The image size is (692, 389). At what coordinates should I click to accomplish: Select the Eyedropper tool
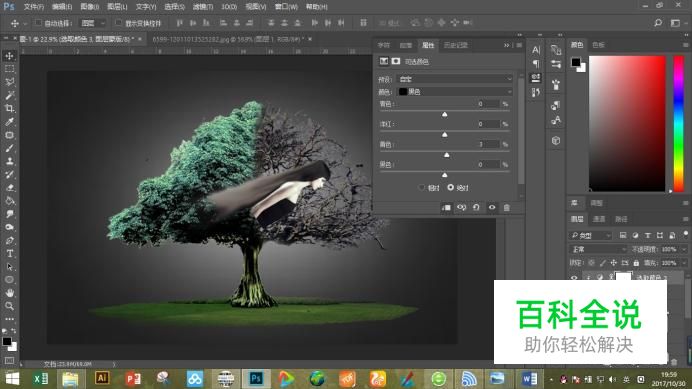pyautogui.click(x=9, y=122)
